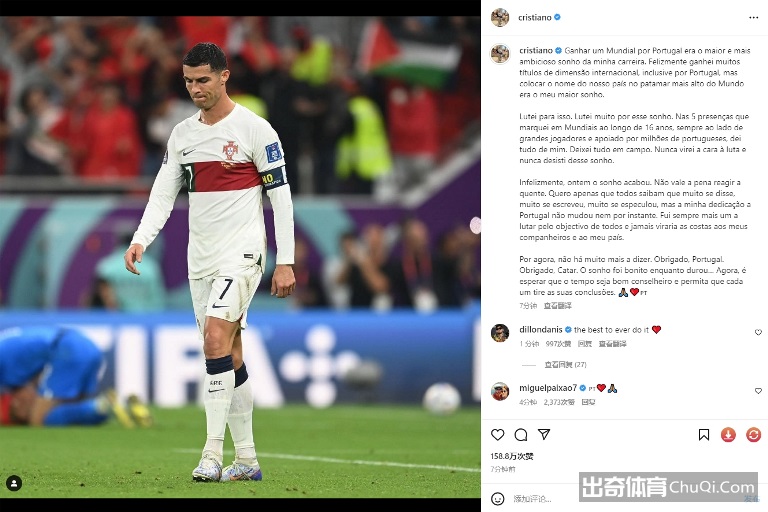Show tagged people icon on the photo
768x512 pixels.
(14, 484)
